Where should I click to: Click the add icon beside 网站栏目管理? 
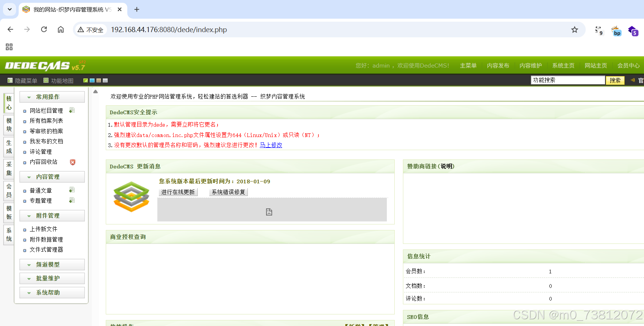point(72,111)
